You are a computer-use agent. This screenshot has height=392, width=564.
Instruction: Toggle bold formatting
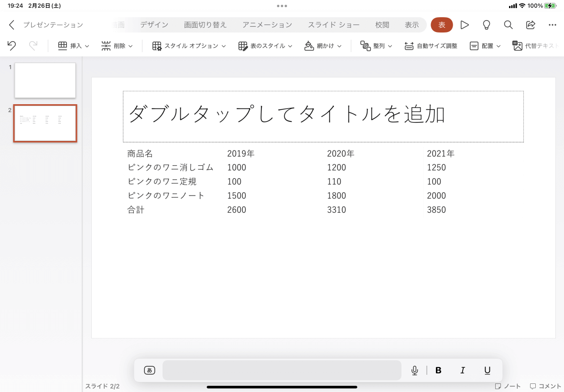pos(438,370)
